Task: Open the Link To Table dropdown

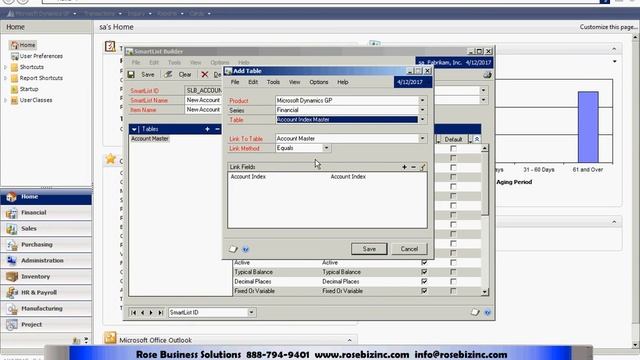Action: click(422, 138)
